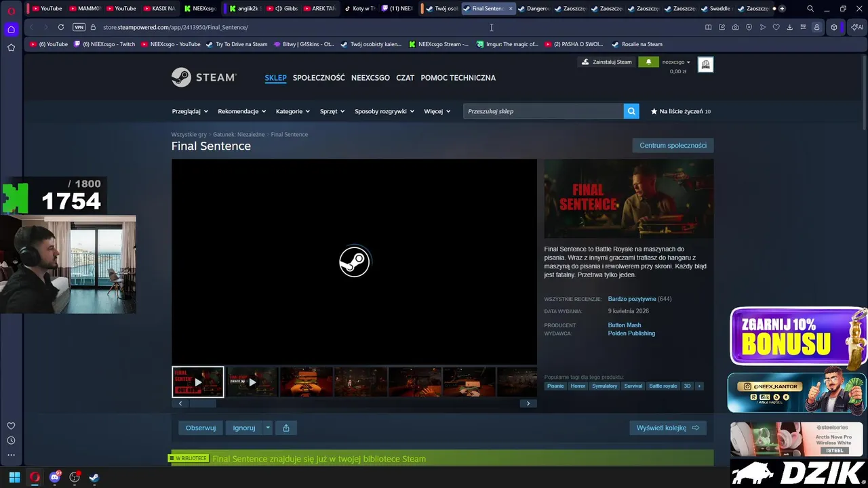
Task: Click the Wyświetl kolejkę button
Action: click(668, 428)
